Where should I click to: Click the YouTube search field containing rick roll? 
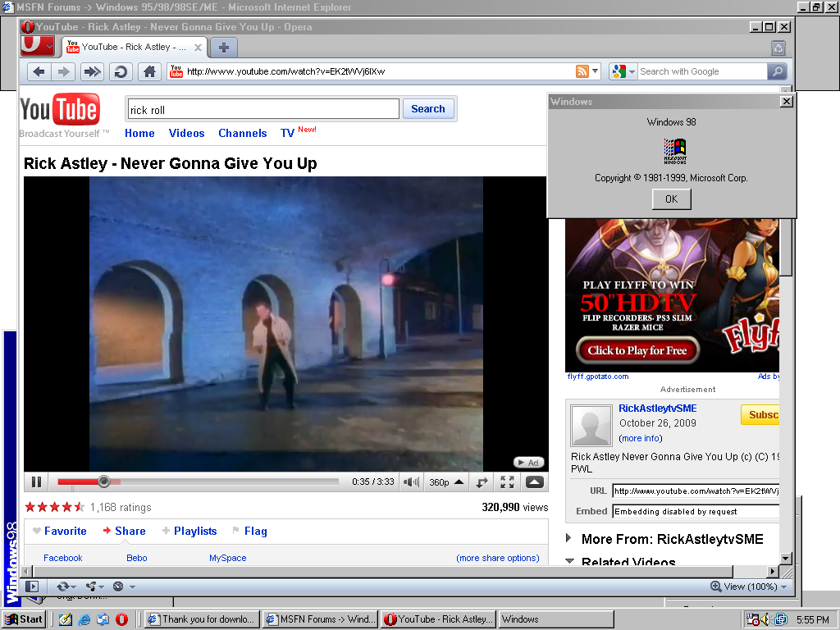262,109
